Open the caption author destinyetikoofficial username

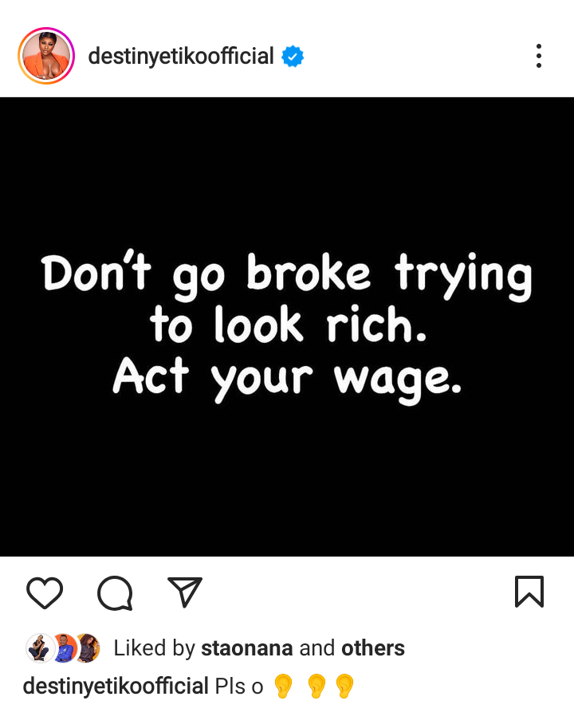coord(116,687)
